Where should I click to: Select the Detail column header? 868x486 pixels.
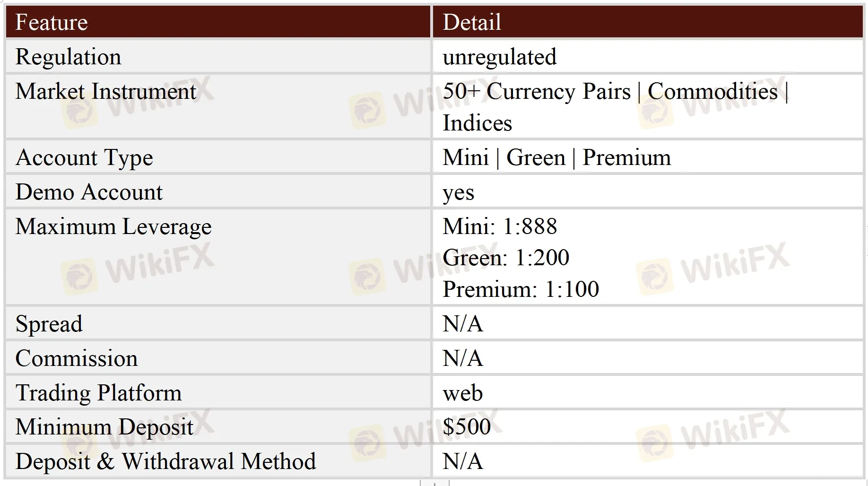472,22
